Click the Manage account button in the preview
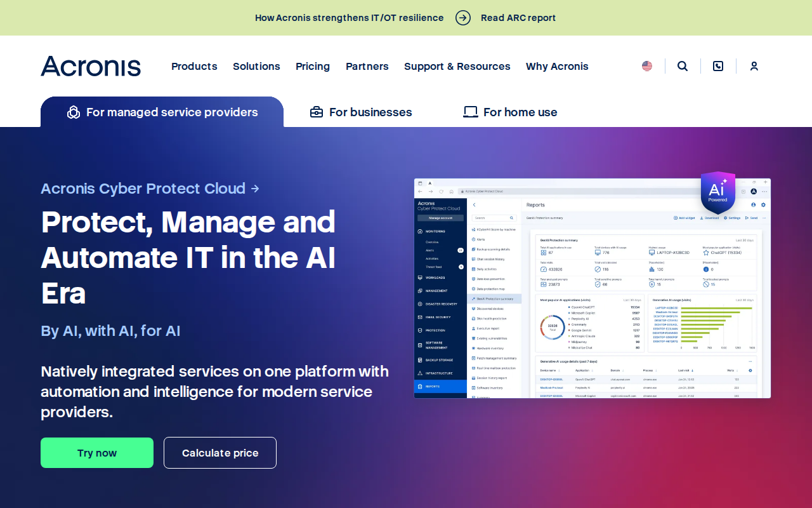This screenshot has height=508, width=812. click(440, 218)
